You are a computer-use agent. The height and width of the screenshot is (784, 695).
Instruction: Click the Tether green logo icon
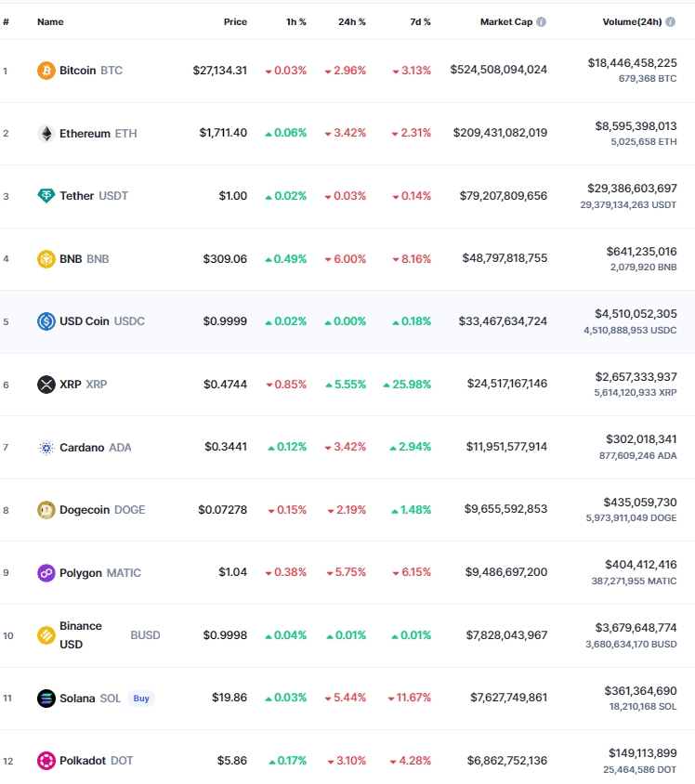point(46,195)
